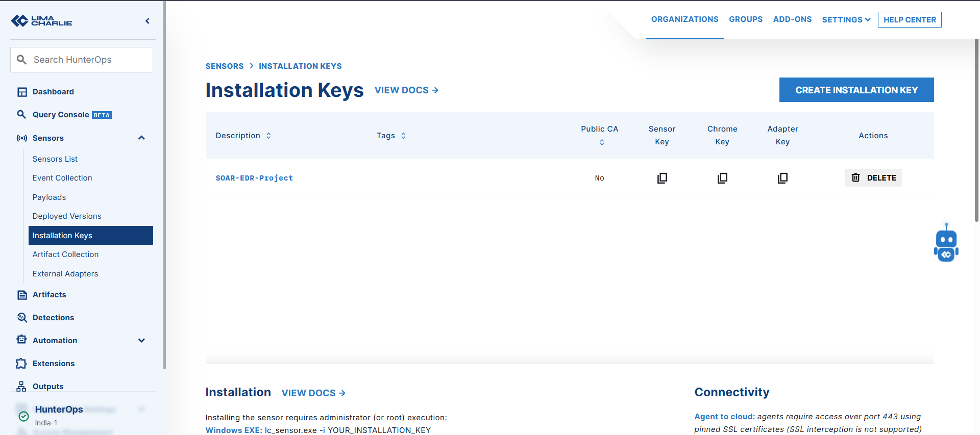Open the Add-ons tab
This screenshot has height=435, width=980.
click(792, 19)
